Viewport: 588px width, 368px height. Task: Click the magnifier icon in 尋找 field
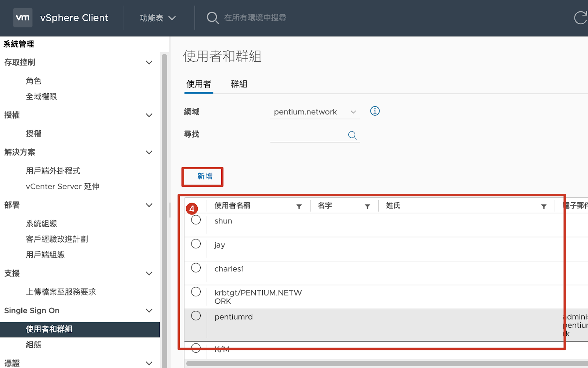[352, 135]
